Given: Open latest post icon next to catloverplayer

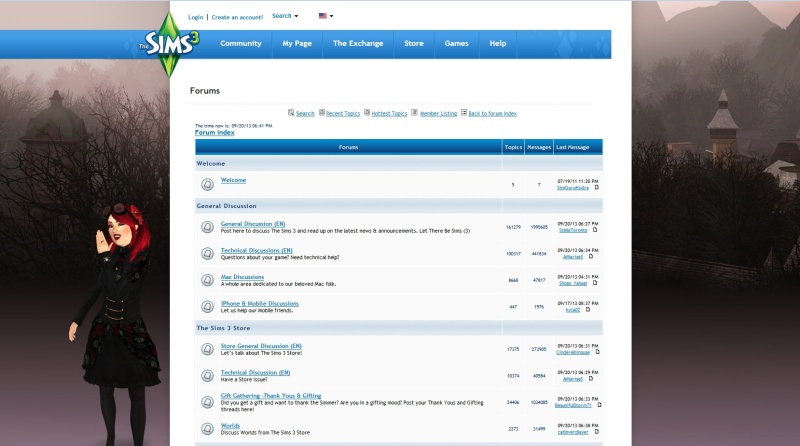Looking at the screenshot, I should pyautogui.click(x=596, y=431).
